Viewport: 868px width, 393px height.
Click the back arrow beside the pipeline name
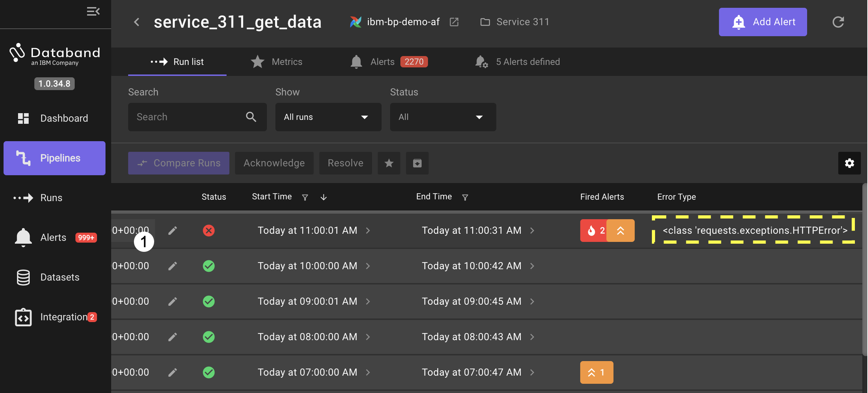point(137,22)
